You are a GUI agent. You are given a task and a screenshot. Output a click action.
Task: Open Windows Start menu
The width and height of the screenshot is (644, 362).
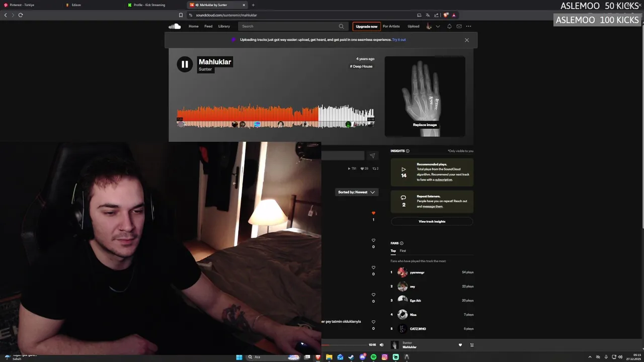click(239, 357)
